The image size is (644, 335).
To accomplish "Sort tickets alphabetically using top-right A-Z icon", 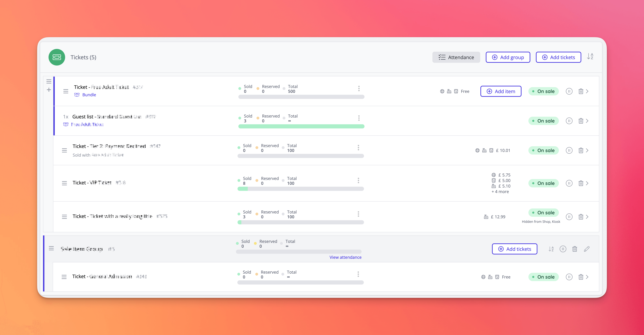I will click(x=590, y=57).
